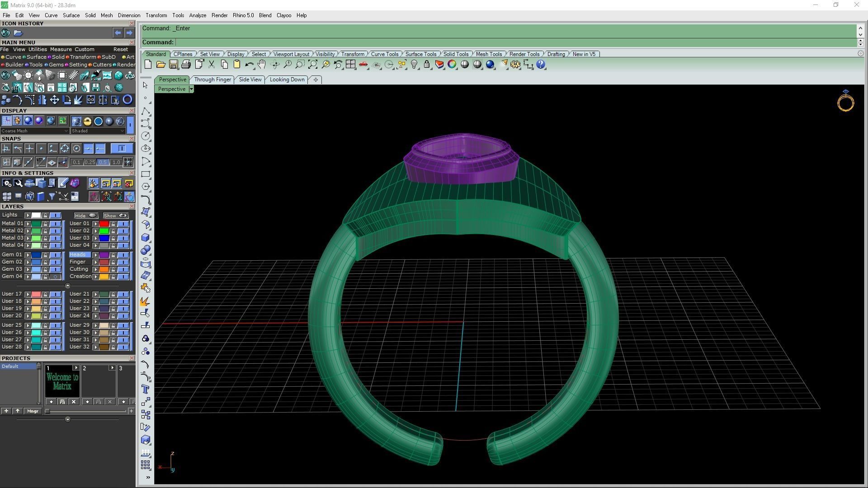Click the gold sphere display mode icon
Viewport: 868px width, 488px height.
pos(87,121)
